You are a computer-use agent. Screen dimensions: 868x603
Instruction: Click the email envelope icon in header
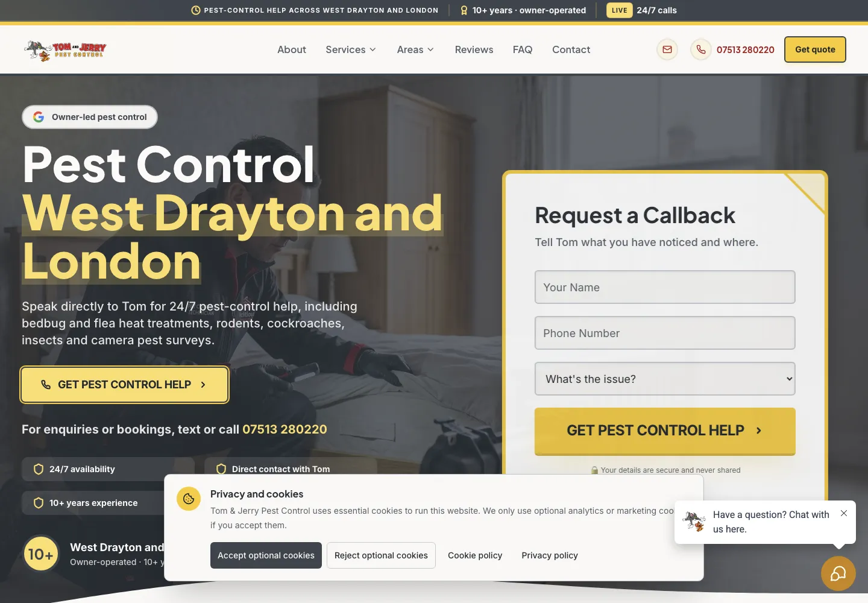pos(667,49)
